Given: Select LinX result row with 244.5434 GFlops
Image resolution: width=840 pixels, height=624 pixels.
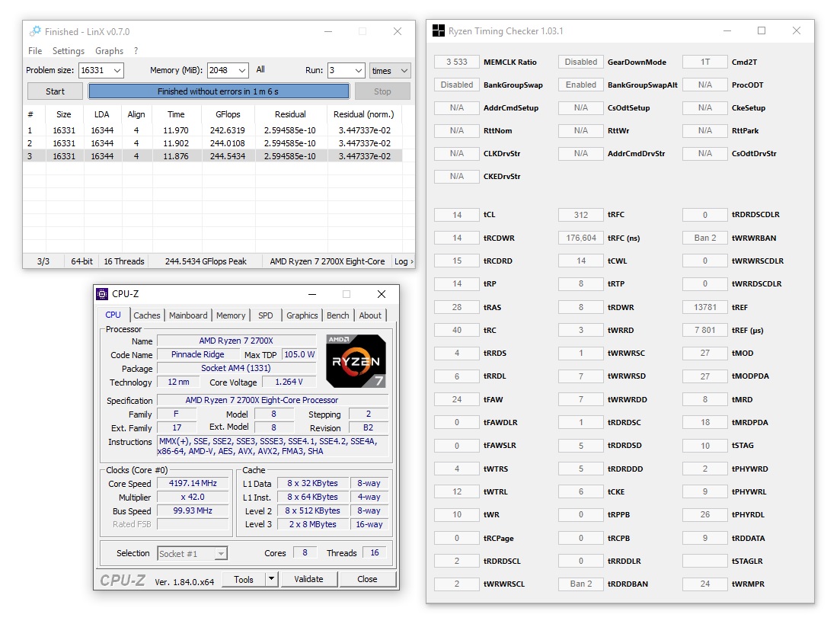Looking at the screenshot, I should (212, 156).
